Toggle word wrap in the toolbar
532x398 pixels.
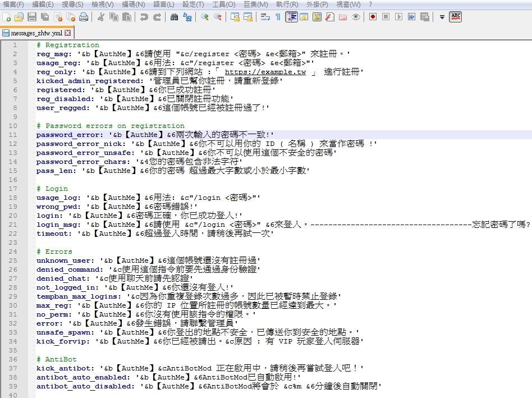(265, 17)
